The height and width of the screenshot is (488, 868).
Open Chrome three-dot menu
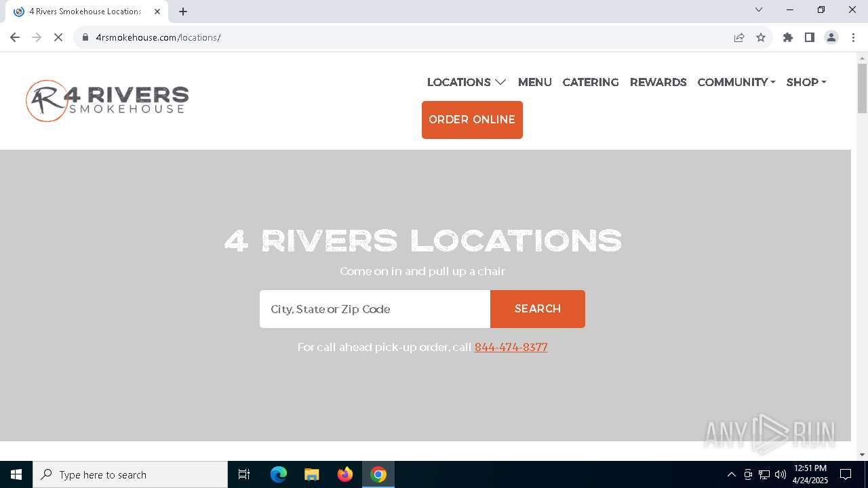[853, 37]
